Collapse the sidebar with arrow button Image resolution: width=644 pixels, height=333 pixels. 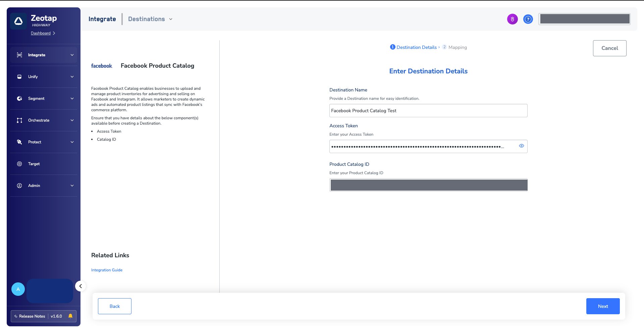[80, 286]
